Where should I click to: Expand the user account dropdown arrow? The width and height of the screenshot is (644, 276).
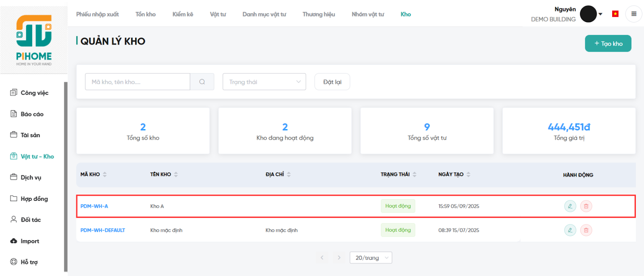[601, 14]
